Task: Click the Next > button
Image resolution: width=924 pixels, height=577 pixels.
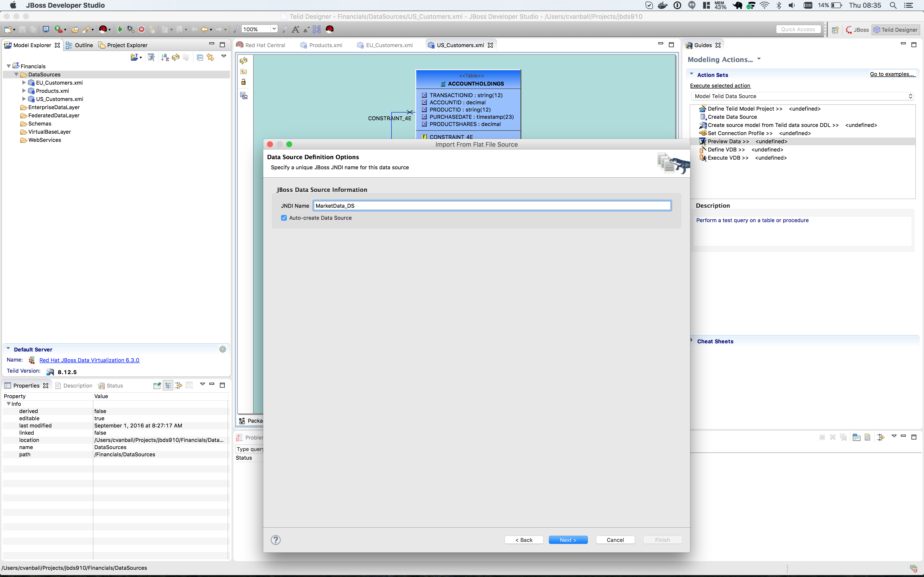Action: tap(568, 539)
